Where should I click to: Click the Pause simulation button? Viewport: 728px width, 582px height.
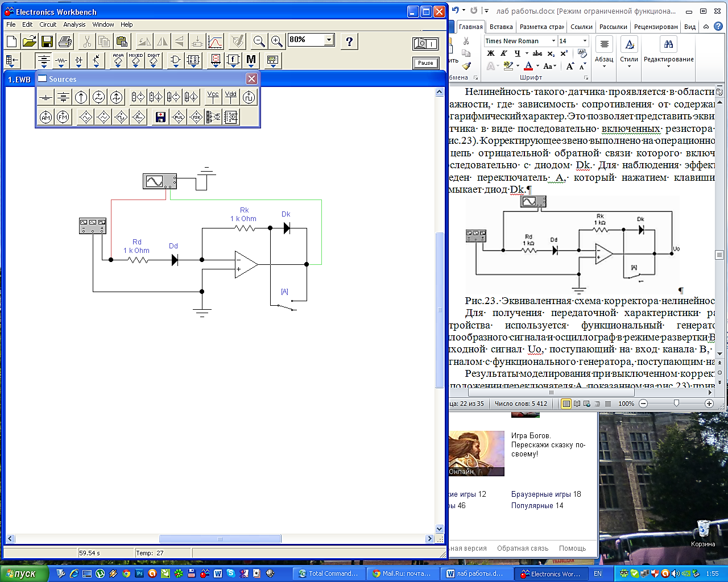point(425,63)
